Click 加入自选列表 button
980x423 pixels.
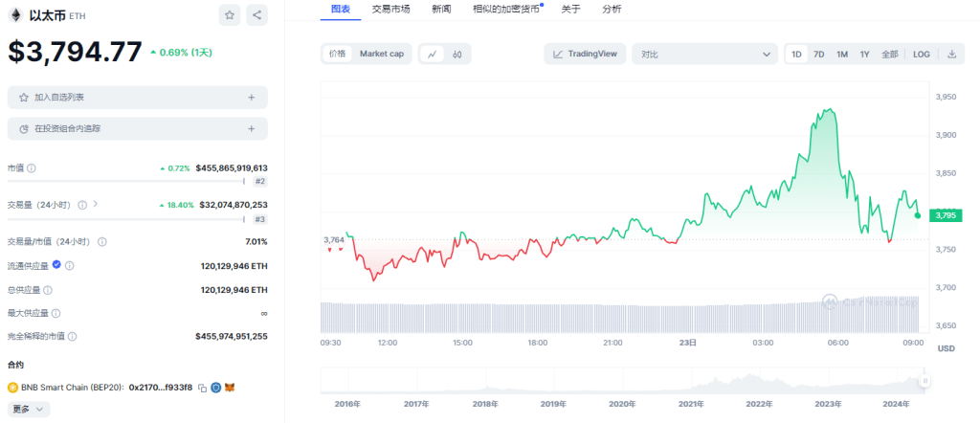[x=137, y=98]
